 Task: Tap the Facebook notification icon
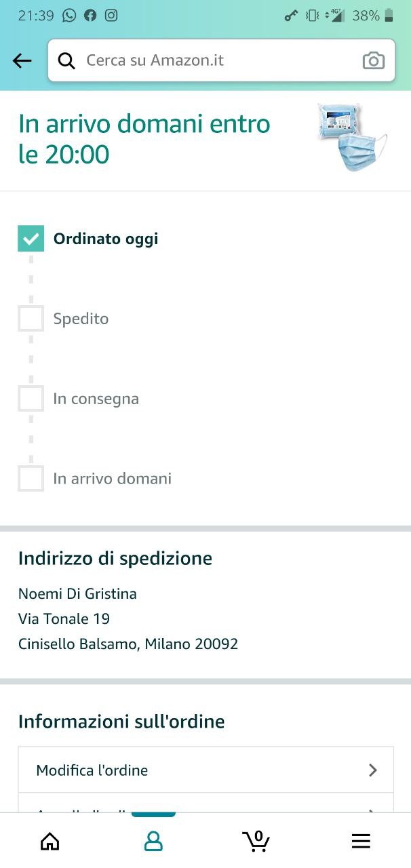(x=90, y=16)
